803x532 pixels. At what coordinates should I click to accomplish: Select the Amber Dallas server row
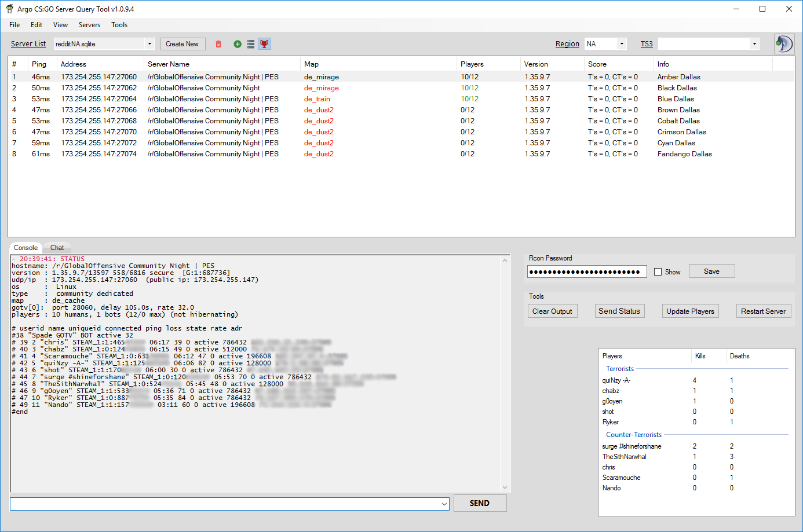401,77
